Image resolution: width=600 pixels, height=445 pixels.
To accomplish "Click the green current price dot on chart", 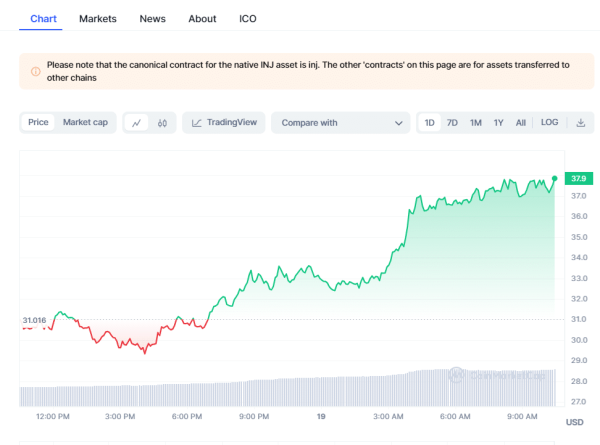I will click(555, 178).
